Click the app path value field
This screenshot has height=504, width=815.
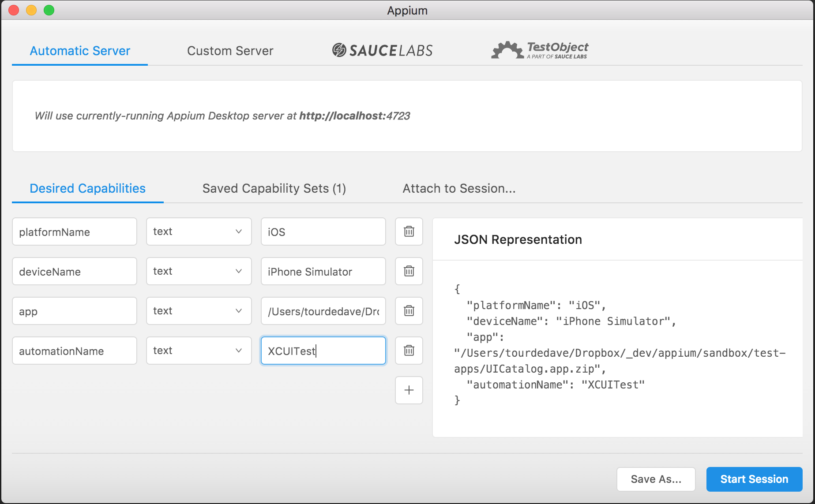[x=323, y=311]
